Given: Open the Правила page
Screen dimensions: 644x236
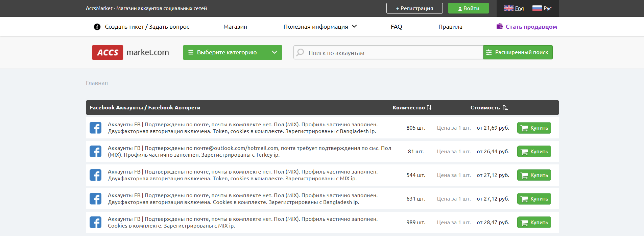Looking at the screenshot, I should (450, 27).
